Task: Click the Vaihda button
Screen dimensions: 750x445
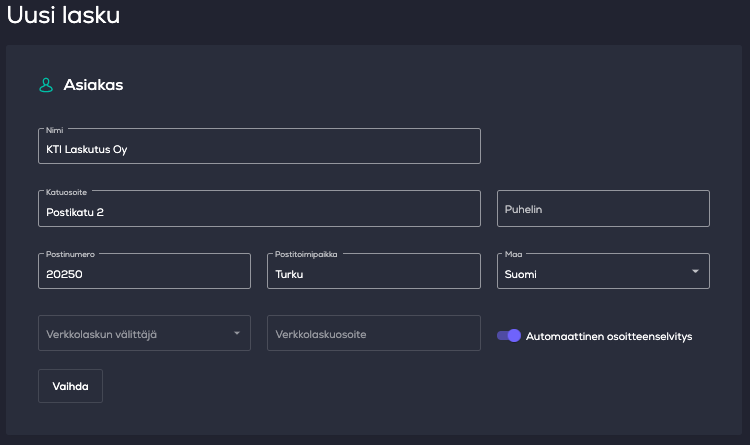Action: coord(70,386)
